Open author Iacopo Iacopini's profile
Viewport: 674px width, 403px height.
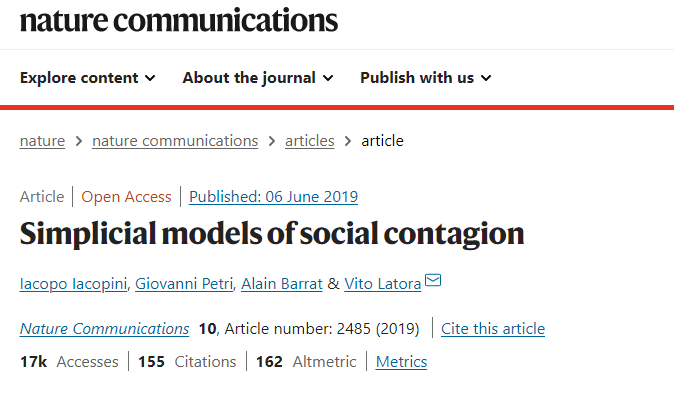[73, 284]
